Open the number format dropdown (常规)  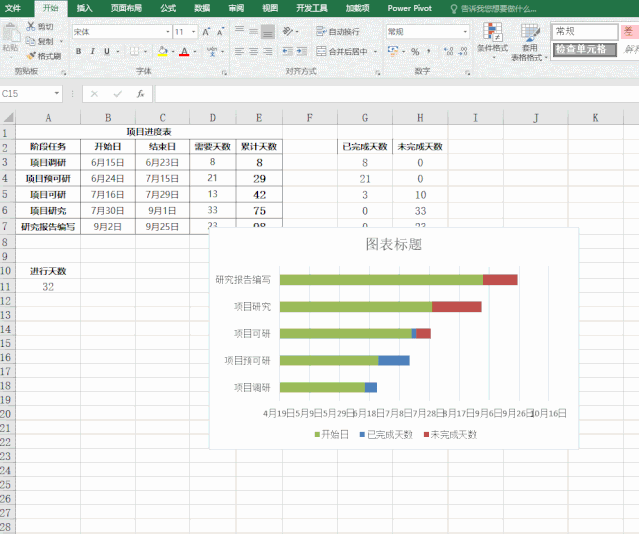(x=465, y=32)
